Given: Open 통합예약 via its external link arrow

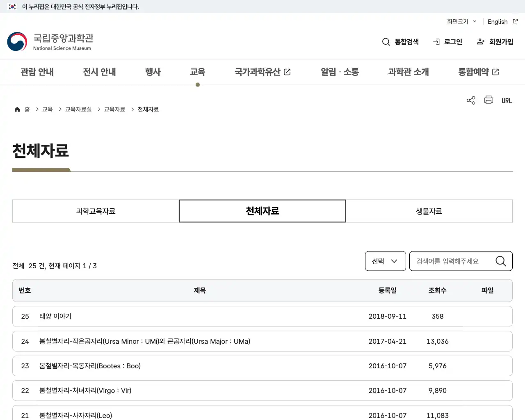Looking at the screenshot, I should 495,71.
